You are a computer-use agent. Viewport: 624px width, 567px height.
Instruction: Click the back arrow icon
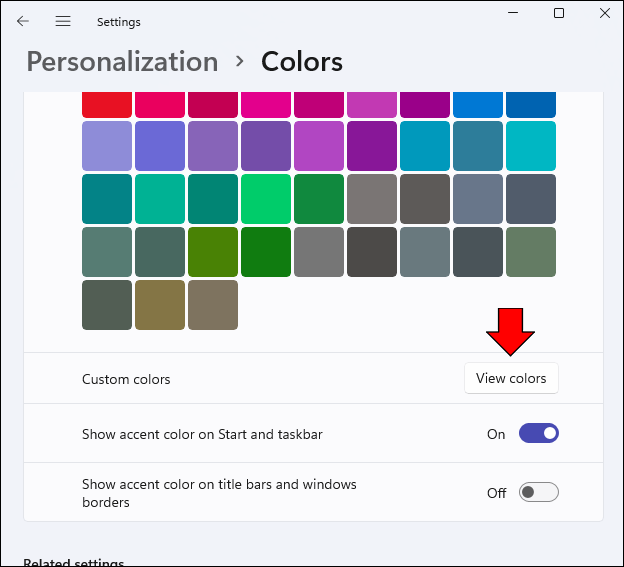pyautogui.click(x=23, y=21)
